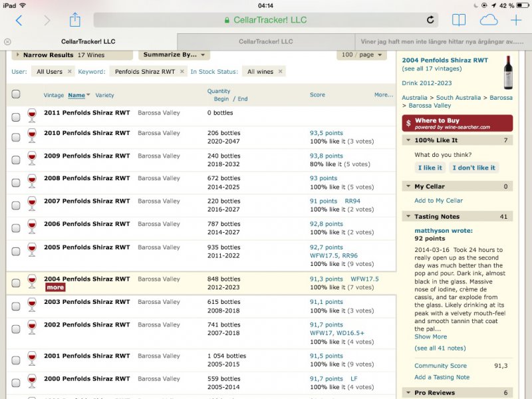Check the 2008 Penfolds Shiraz RWT box
The height and width of the screenshot is (399, 532).
pos(16,182)
